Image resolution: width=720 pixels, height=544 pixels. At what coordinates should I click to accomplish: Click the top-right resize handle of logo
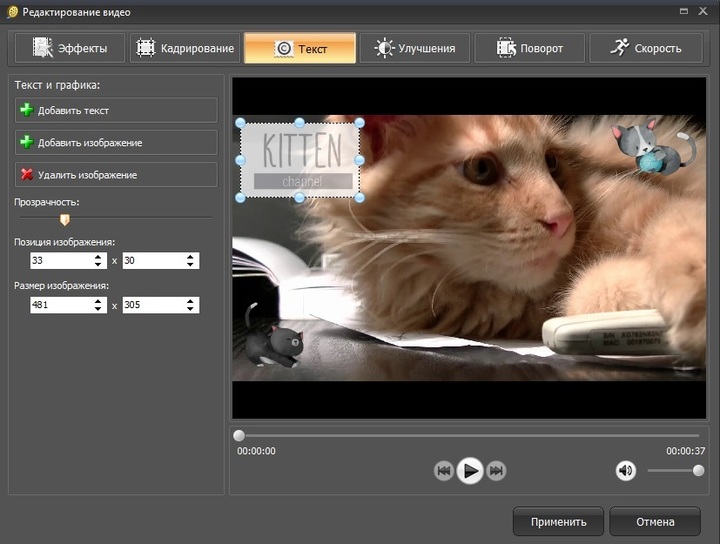[x=360, y=123]
